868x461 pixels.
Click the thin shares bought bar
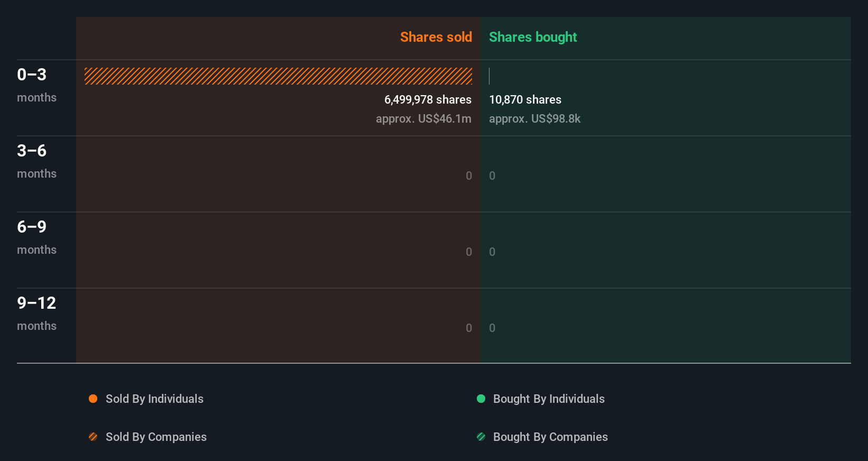pyautogui.click(x=490, y=76)
